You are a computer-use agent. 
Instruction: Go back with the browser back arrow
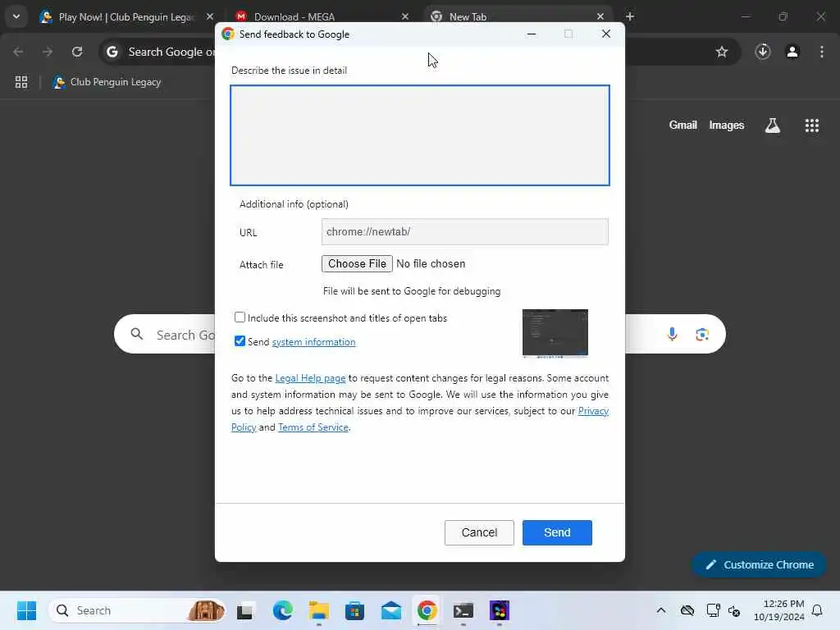18,52
